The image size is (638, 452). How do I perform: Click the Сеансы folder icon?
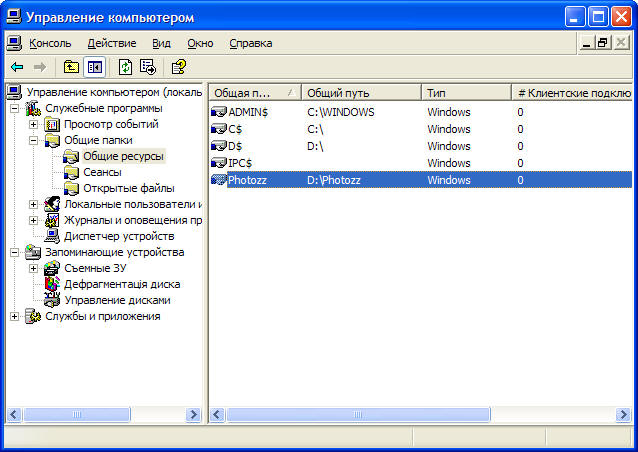(71, 173)
